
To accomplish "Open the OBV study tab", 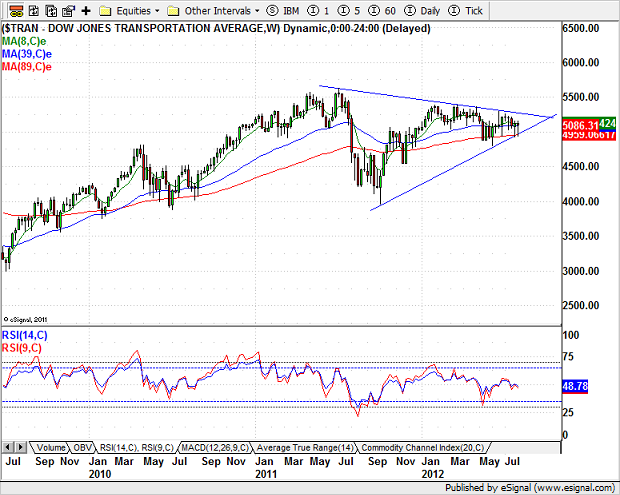I will pos(83,448).
